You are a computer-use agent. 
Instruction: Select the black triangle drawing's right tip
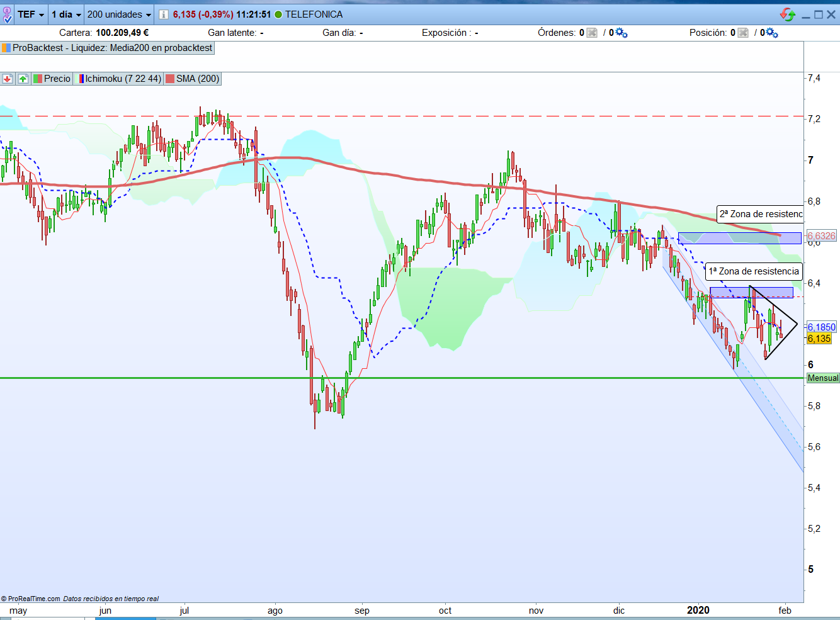796,324
